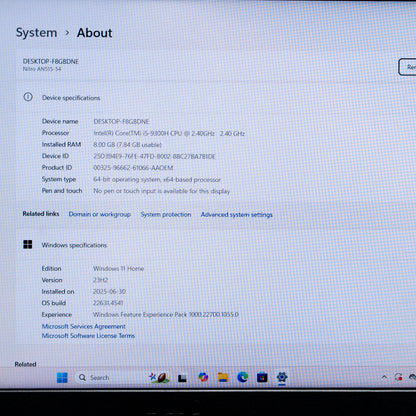Launch Microsoft Edge browser

(x=243, y=377)
